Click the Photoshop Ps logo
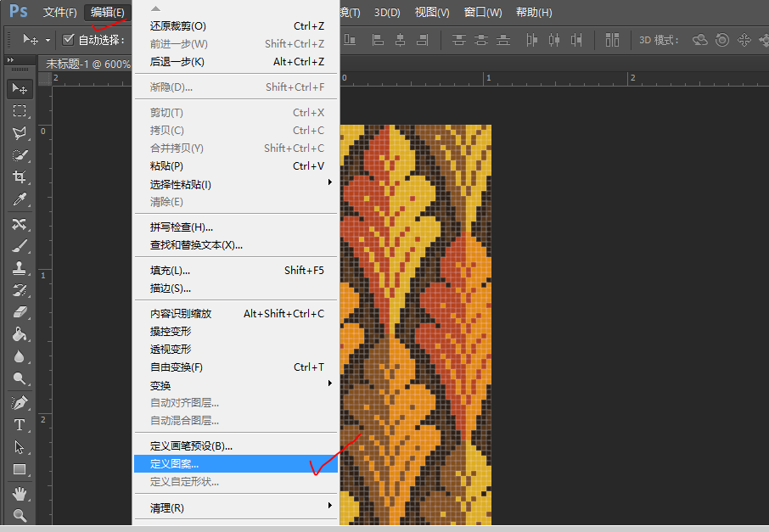 tap(18, 11)
